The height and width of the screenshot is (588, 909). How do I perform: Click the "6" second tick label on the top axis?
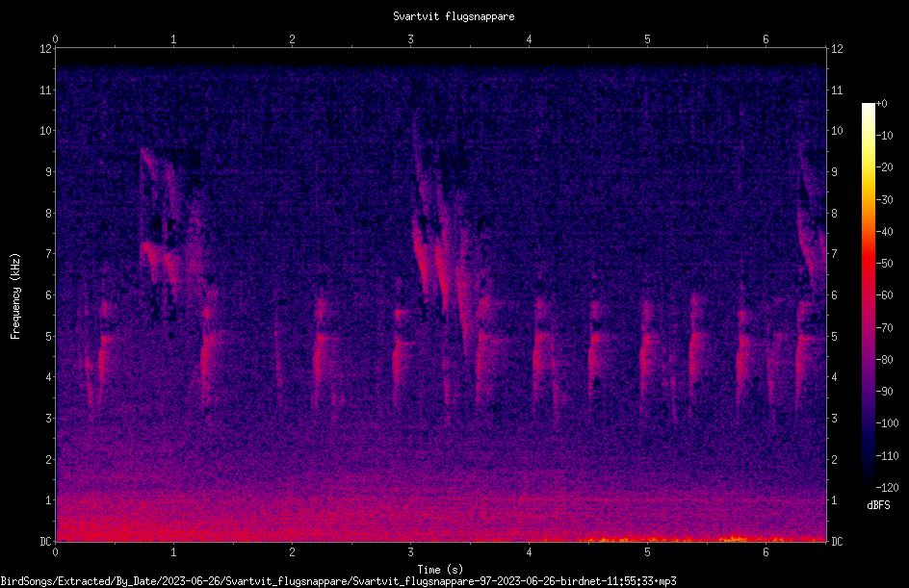click(766, 39)
